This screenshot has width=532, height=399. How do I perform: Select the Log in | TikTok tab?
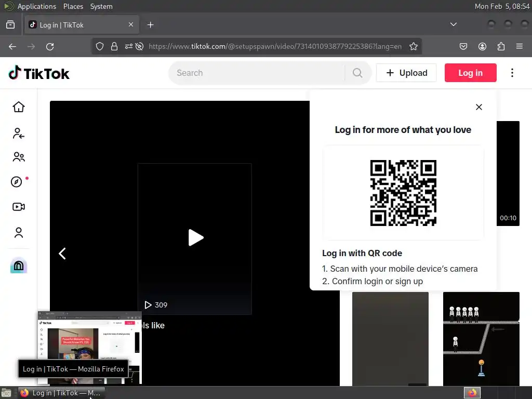(82, 25)
